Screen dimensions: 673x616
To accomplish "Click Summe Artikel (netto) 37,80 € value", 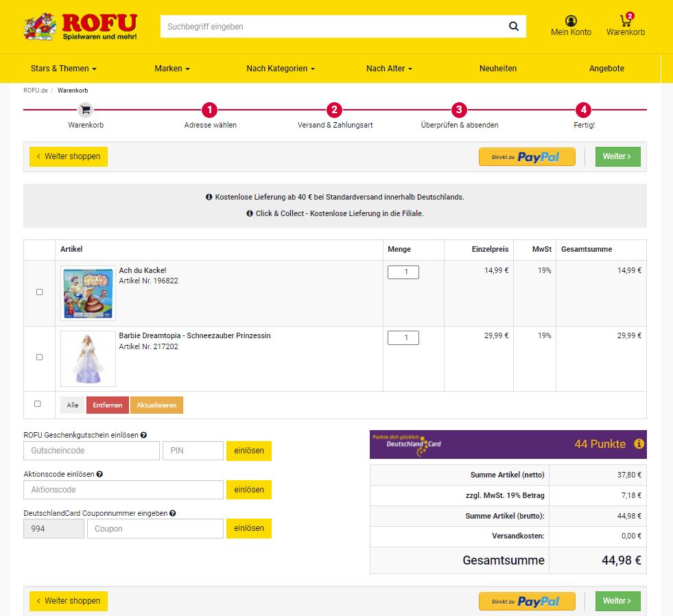I will (x=629, y=475).
